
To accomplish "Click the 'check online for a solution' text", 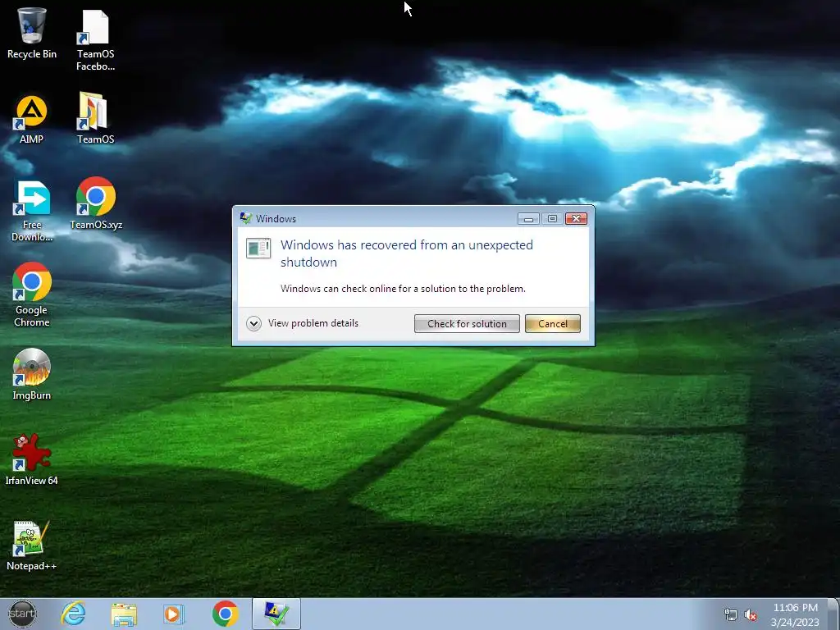I will (403, 289).
